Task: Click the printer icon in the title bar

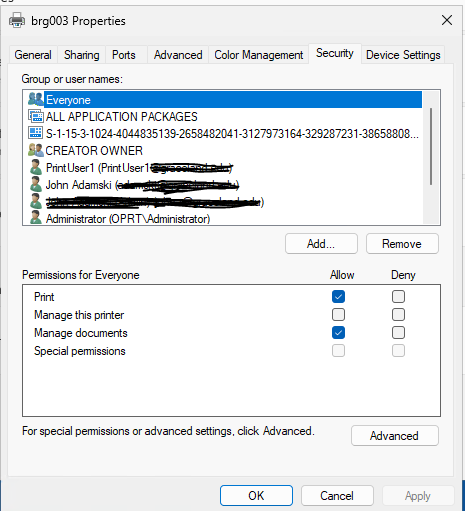Action: (17, 20)
